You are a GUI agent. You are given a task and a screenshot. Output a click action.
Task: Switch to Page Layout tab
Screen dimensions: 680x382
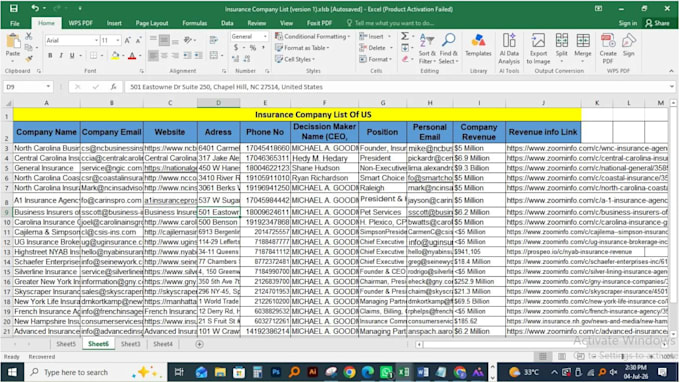point(152,23)
